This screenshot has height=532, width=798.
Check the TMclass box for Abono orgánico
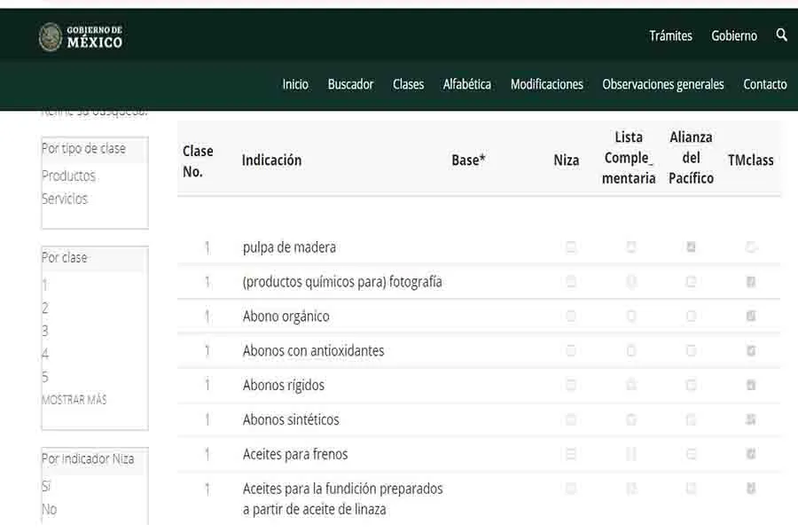point(750,316)
